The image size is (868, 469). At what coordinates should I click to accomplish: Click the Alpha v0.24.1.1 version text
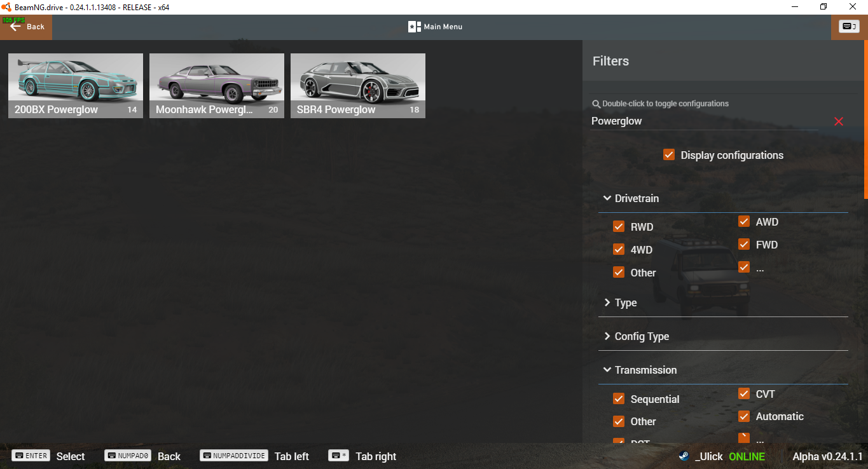827,456
